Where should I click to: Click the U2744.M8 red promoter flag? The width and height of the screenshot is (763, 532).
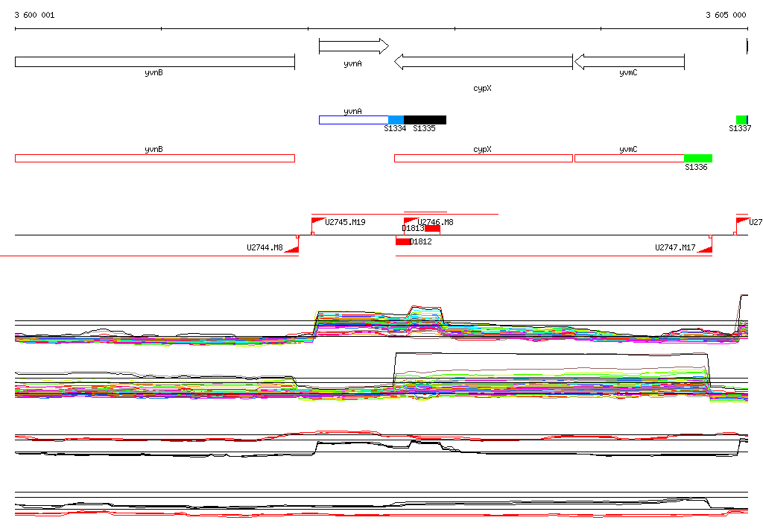click(292, 249)
